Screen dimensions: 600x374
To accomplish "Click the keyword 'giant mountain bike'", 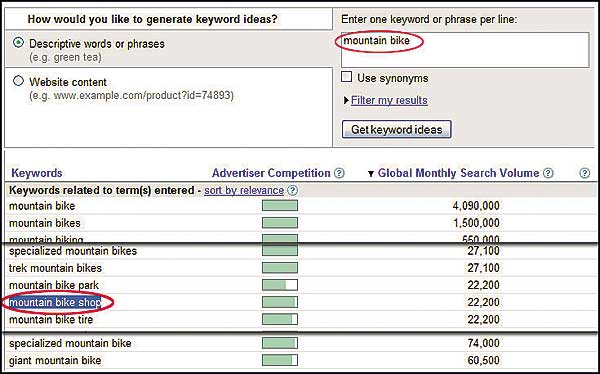I will [x=55, y=360].
